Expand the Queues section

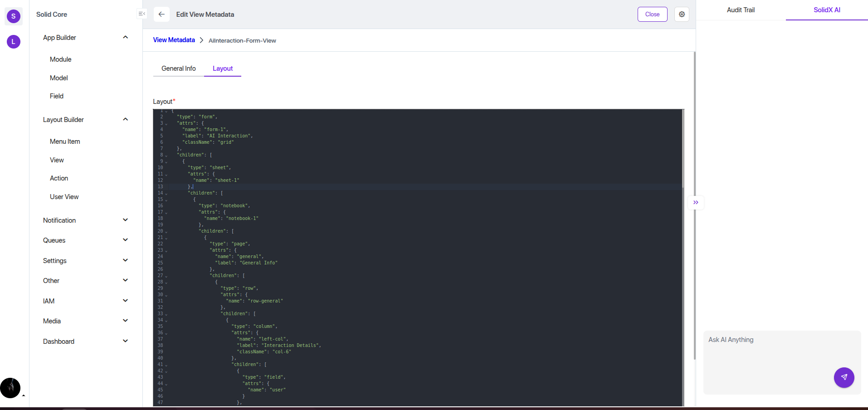pos(125,239)
